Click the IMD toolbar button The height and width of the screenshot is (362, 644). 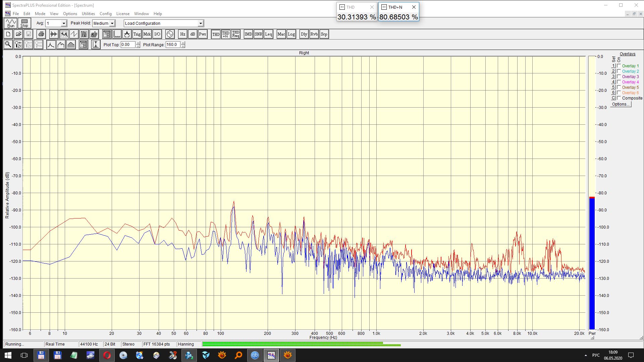248,34
